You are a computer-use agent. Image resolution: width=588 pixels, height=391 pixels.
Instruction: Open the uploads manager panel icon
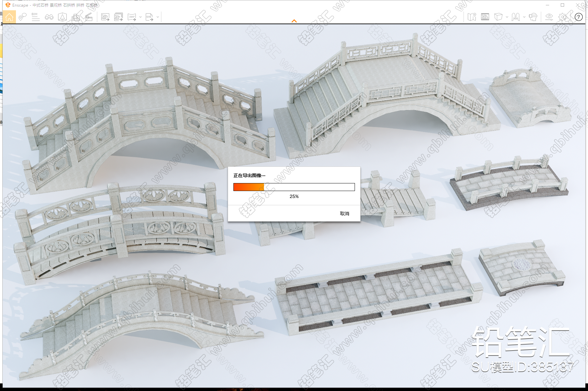(485, 17)
